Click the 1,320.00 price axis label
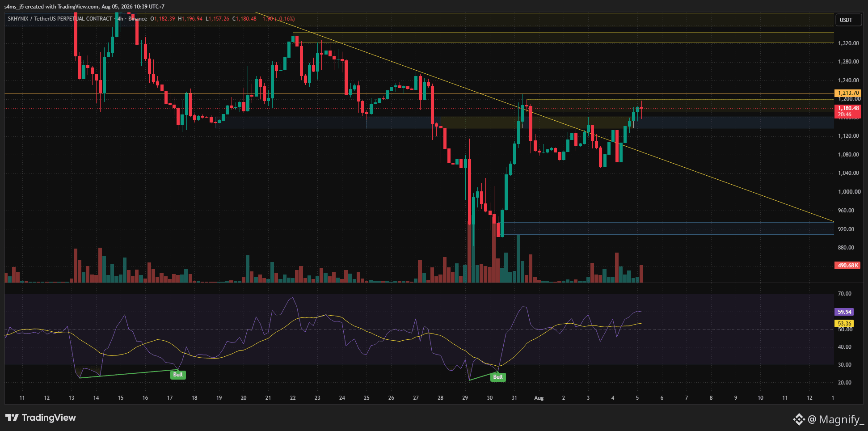 [x=848, y=43]
